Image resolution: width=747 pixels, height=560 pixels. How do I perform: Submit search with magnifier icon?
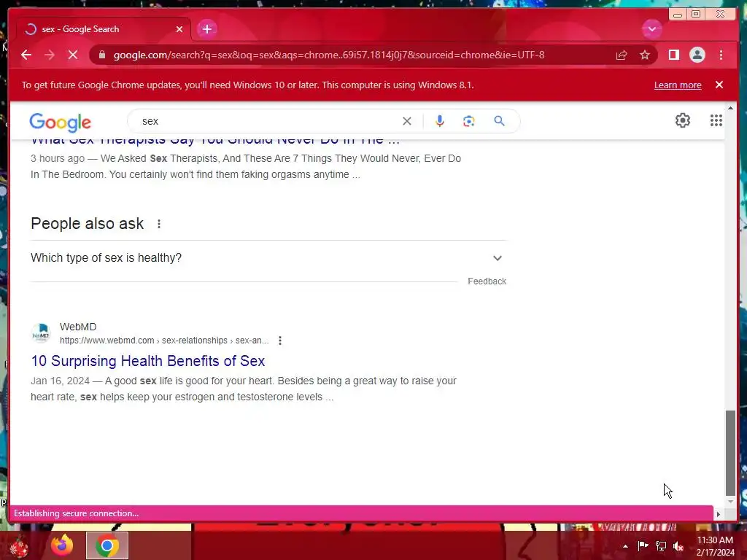pos(499,121)
